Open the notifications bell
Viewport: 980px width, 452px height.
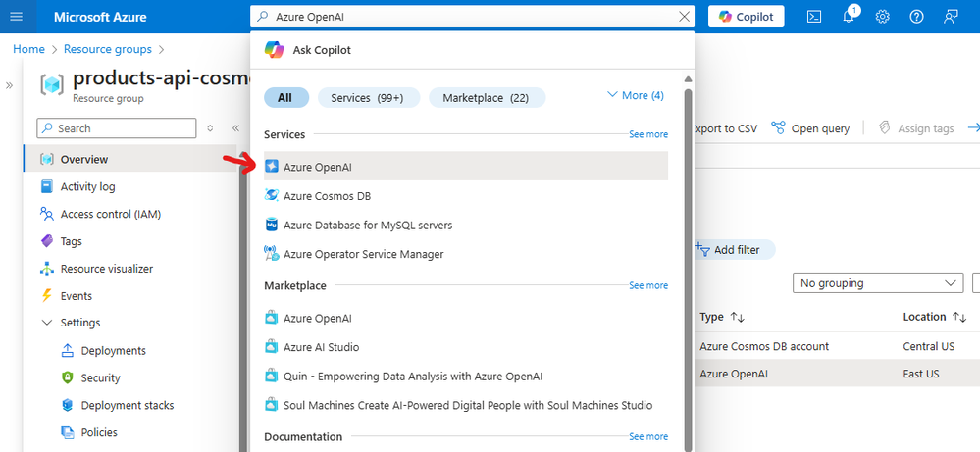click(849, 17)
